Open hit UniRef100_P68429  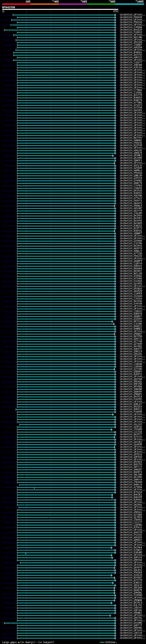click(x=131, y=17)
